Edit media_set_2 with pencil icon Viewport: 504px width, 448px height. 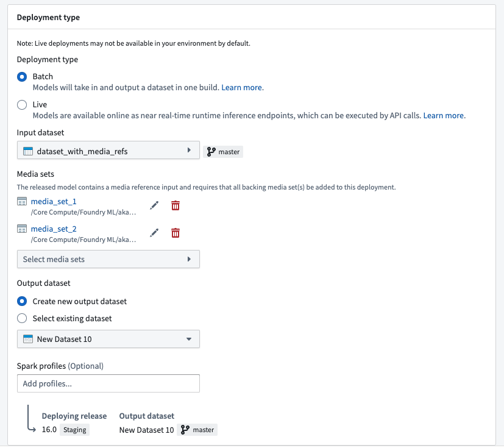pyautogui.click(x=154, y=233)
